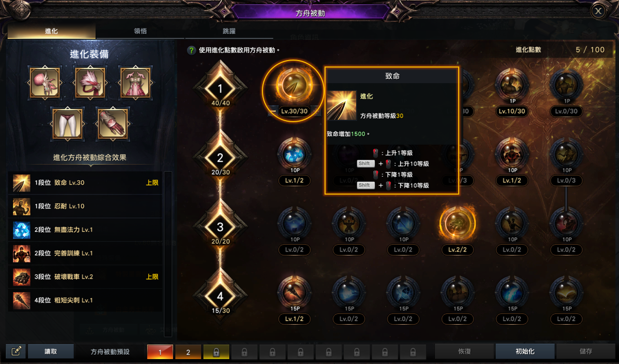Select the glowing tier 3 node Lv.2/2

[x=457, y=224]
